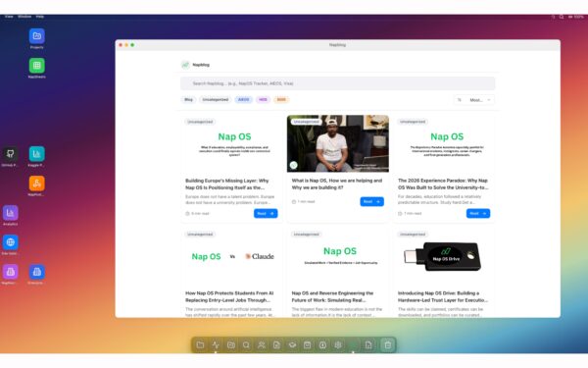Open the settings gear icon in the dock
Screen dimensions: 588x368
click(338, 344)
